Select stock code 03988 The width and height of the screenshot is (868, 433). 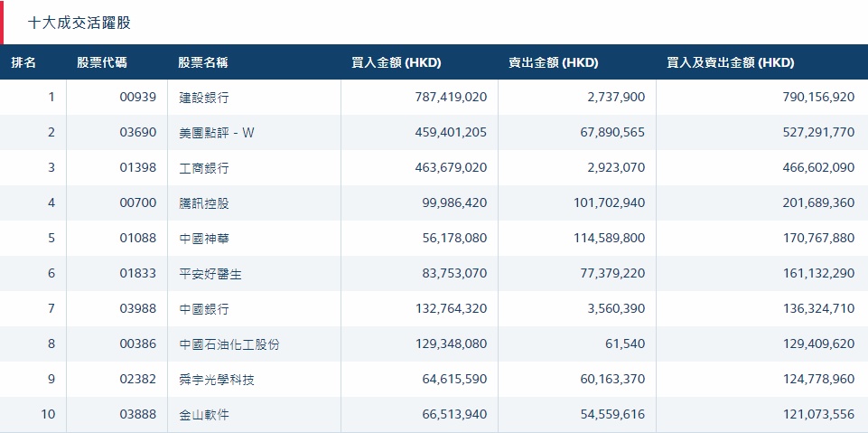[138, 308]
